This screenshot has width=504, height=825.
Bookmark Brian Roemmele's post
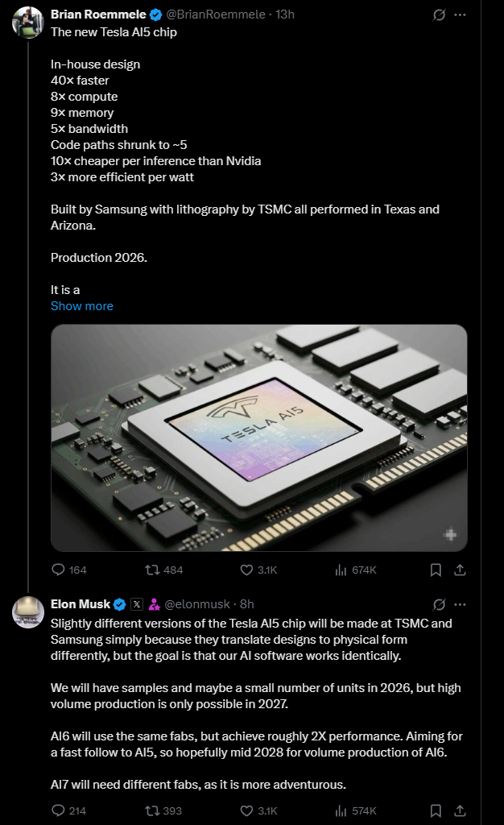pos(436,570)
